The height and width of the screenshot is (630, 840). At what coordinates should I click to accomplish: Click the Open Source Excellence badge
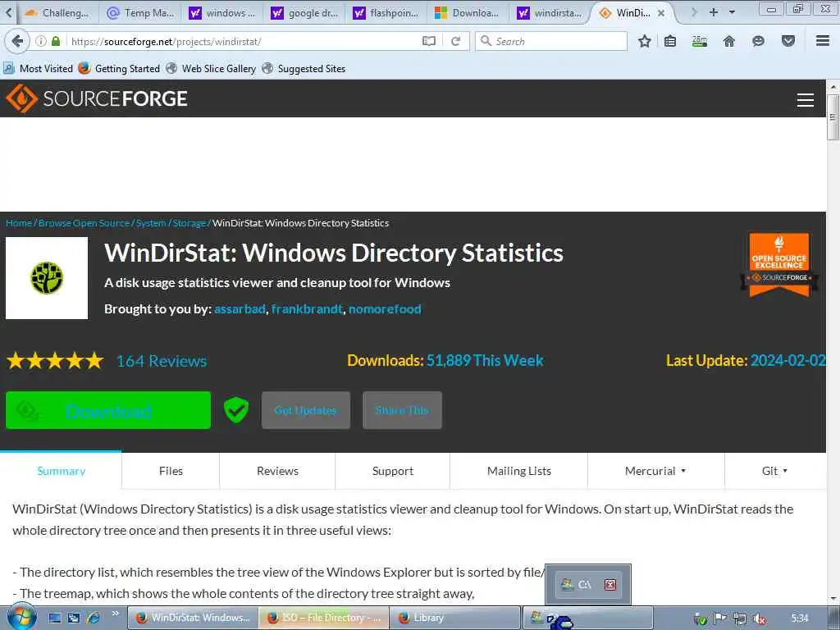[x=779, y=264]
